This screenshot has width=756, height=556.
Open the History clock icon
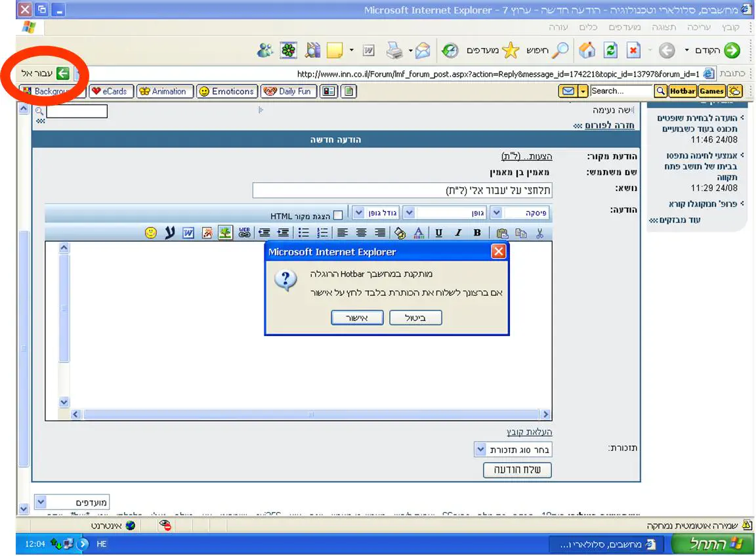point(450,51)
